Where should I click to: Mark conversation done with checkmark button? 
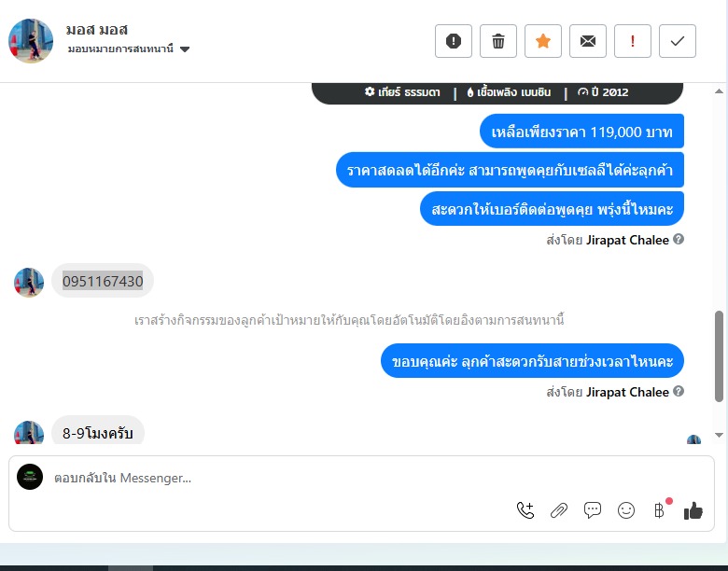678,41
